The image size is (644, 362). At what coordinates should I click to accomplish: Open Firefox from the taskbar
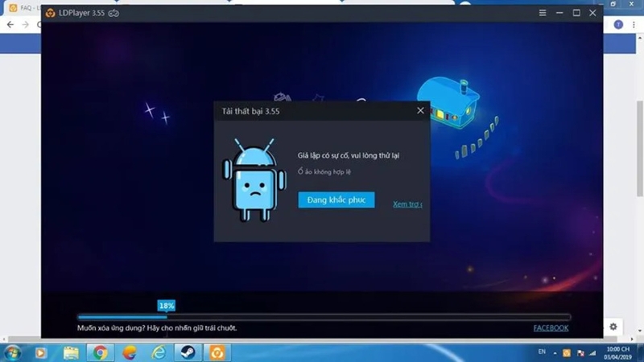(130, 352)
